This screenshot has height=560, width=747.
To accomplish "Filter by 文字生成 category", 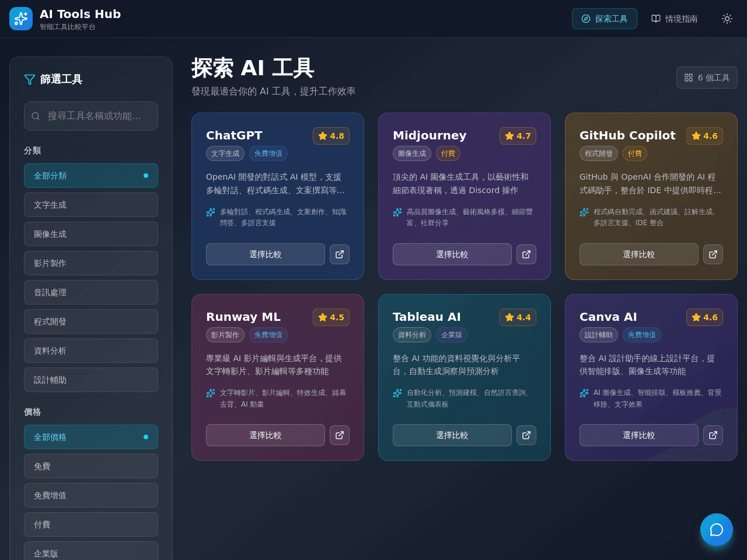I will 91,205.
